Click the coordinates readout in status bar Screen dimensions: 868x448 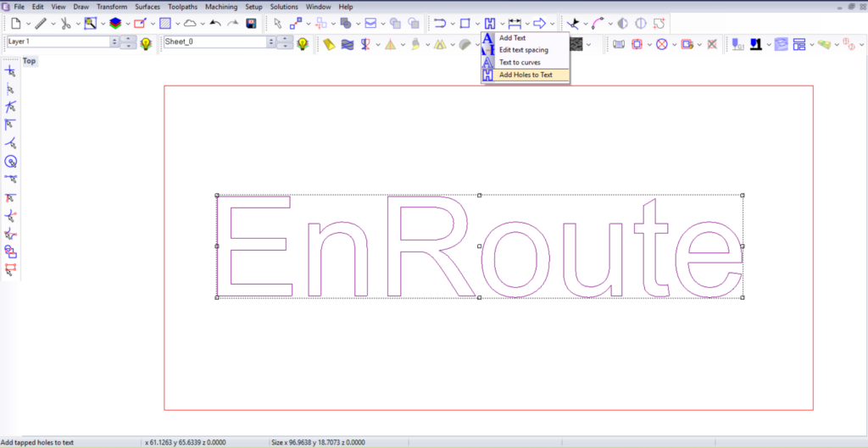click(184, 442)
